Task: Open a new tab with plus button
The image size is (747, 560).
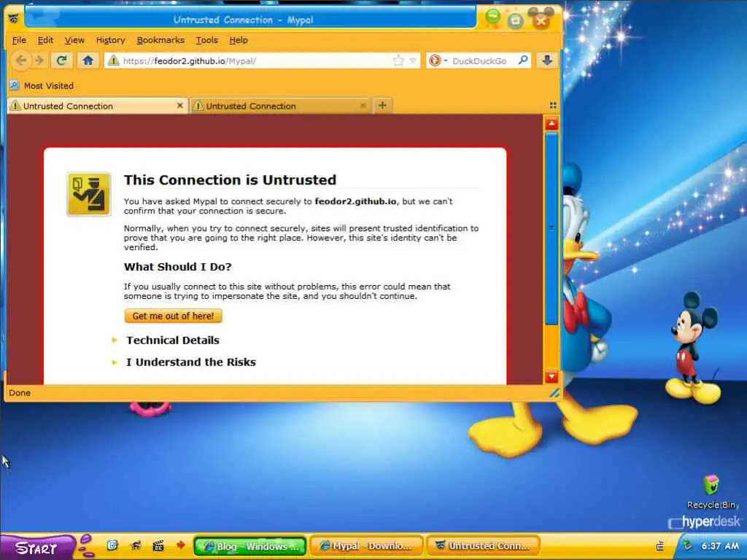Action: click(382, 105)
